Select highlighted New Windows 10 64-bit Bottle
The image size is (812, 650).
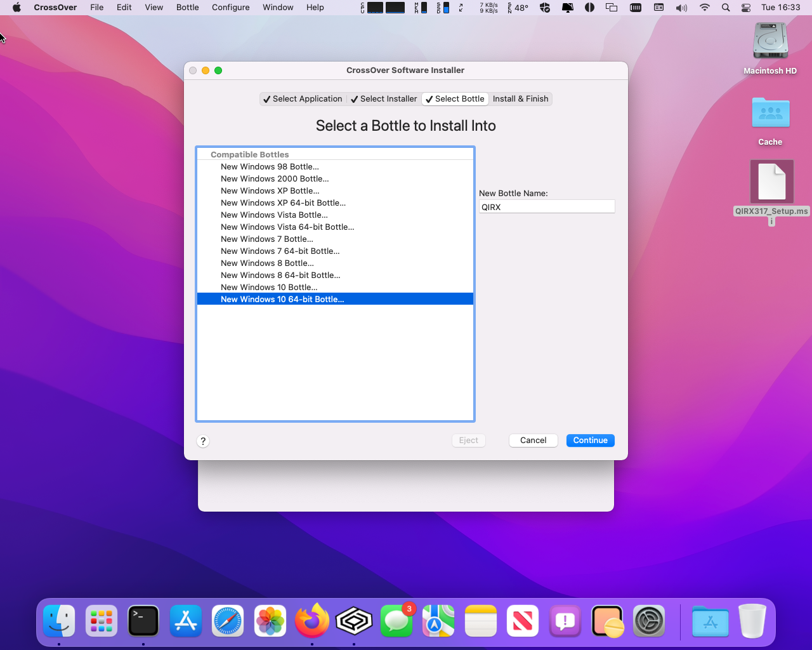tap(335, 299)
